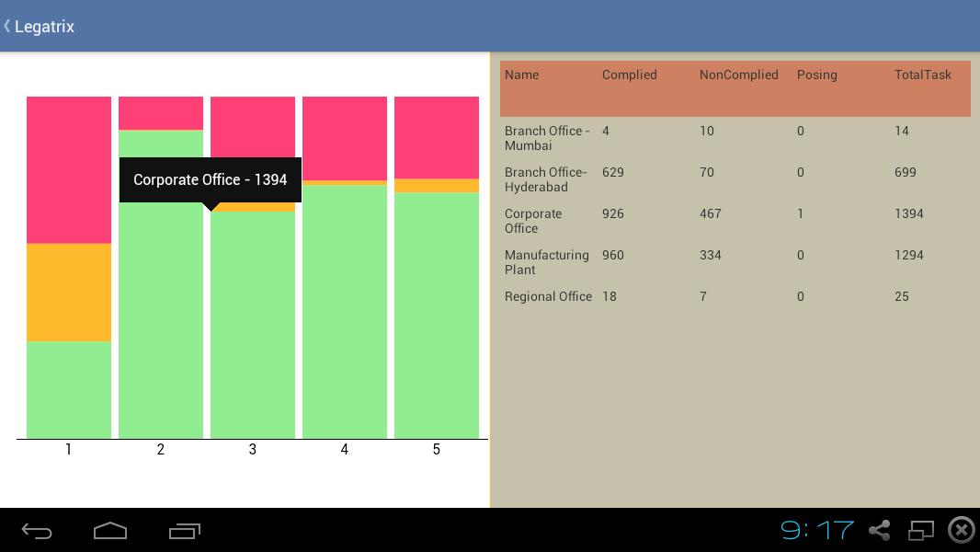Tap NonComplied value 467 for Corporate Office
Viewport: 980px width, 552px height.
click(710, 213)
